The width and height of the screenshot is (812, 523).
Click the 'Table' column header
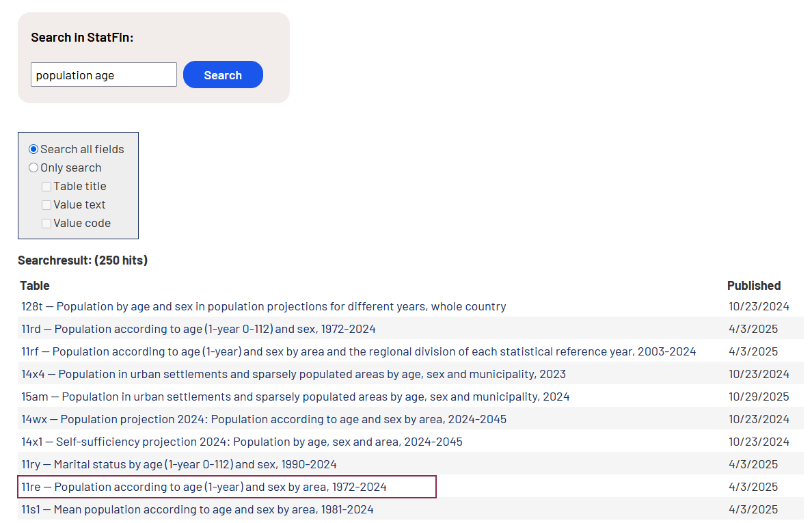click(x=35, y=285)
